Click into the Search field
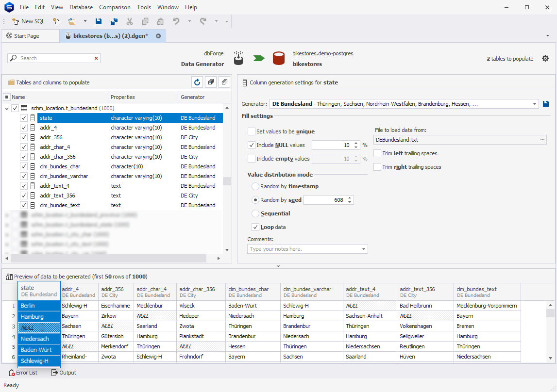 (55, 58)
